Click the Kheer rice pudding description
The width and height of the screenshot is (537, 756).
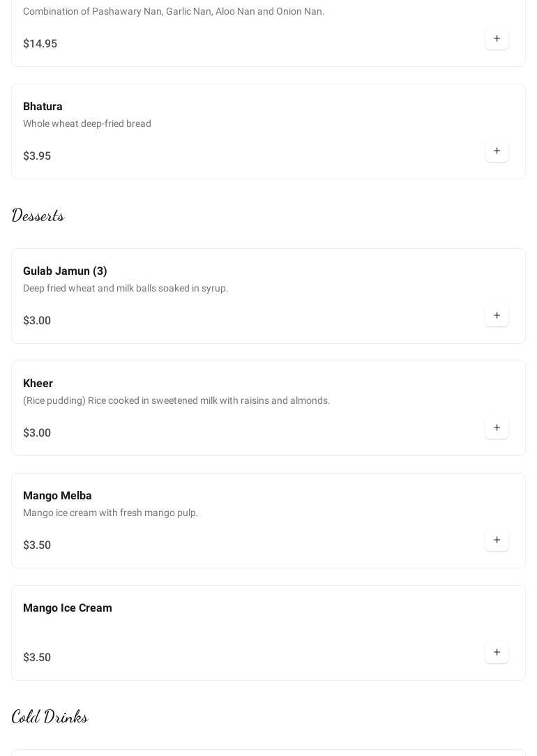(x=176, y=401)
